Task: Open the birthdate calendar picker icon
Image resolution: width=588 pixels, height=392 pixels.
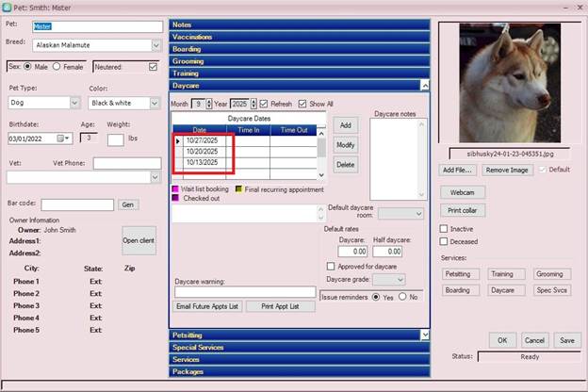Action: (60, 139)
